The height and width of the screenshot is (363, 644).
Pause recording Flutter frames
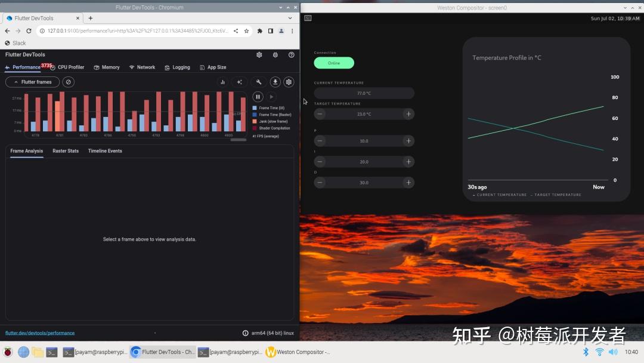click(x=257, y=96)
